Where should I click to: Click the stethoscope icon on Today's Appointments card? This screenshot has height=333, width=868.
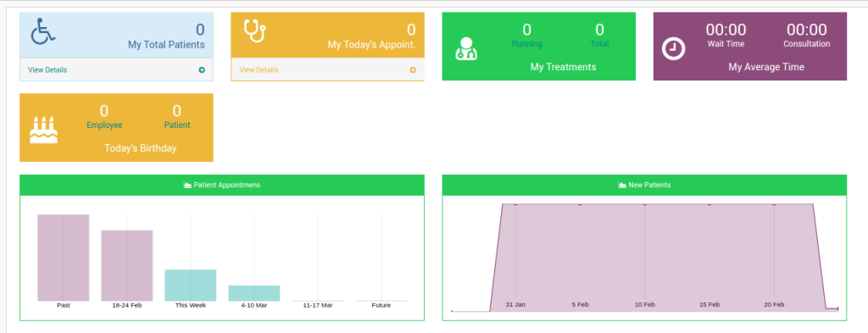(255, 31)
